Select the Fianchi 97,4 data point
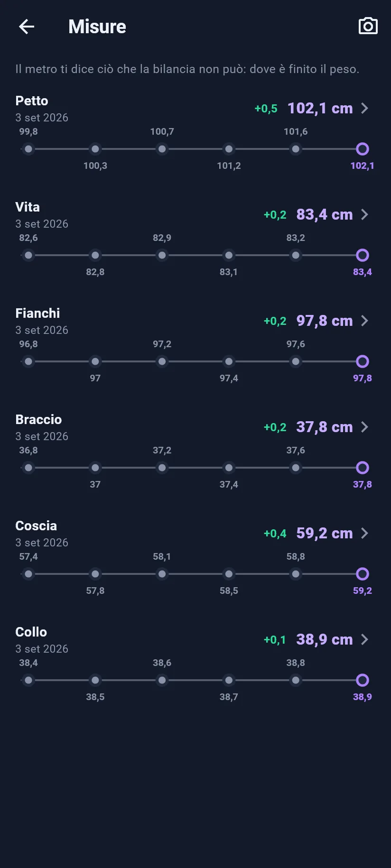 [x=229, y=361]
